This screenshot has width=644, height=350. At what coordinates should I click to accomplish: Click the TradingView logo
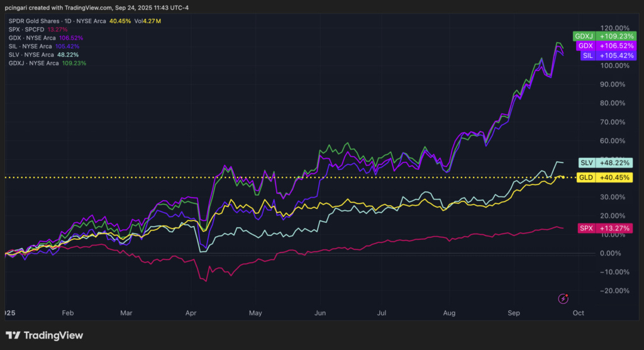point(44,336)
